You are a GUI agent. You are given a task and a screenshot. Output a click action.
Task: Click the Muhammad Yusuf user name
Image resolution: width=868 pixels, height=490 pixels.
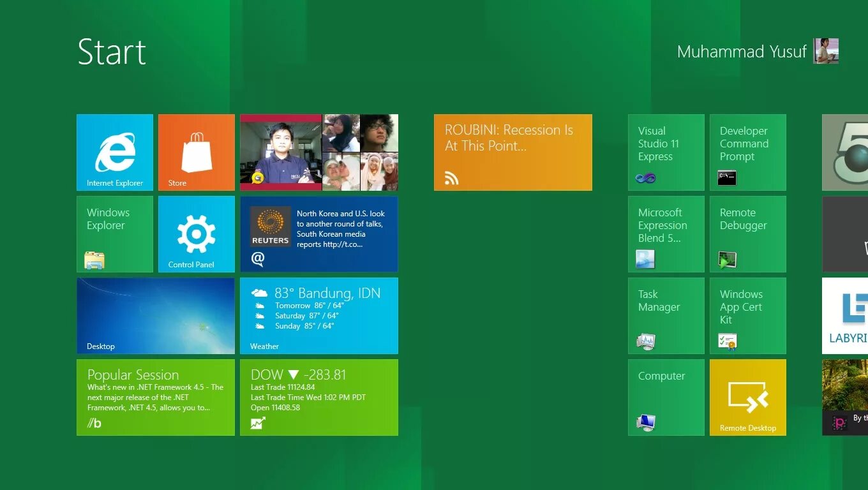(742, 52)
